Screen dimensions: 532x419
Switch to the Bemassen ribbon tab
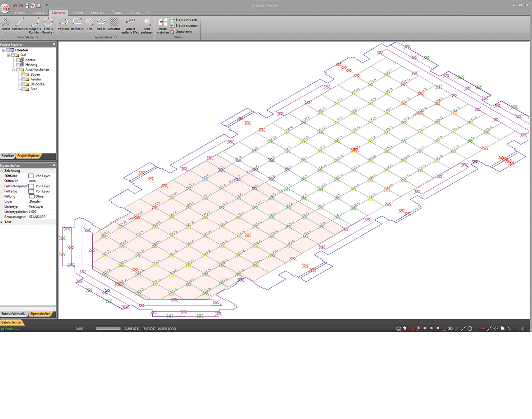97,12
